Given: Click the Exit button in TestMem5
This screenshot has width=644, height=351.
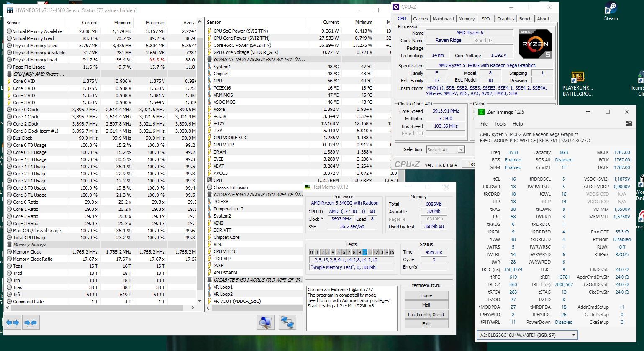Looking at the screenshot, I should tap(426, 324).
